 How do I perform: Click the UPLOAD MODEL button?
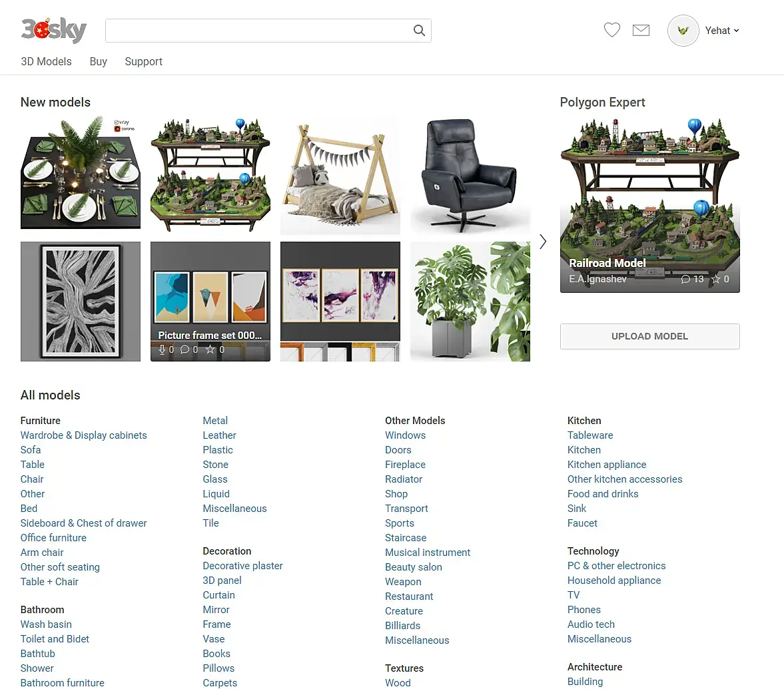pyautogui.click(x=649, y=336)
